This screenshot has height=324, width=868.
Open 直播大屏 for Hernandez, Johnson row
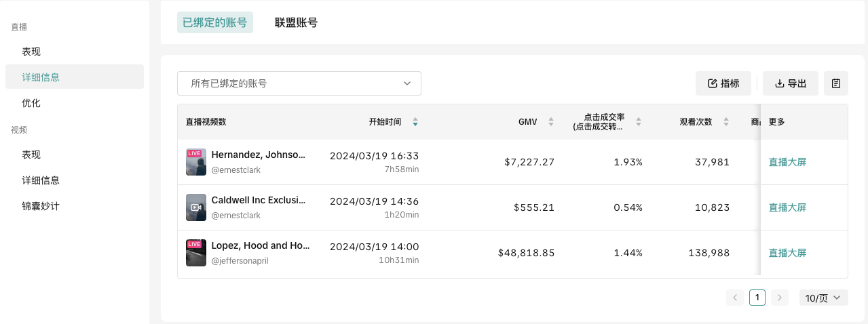click(787, 162)
